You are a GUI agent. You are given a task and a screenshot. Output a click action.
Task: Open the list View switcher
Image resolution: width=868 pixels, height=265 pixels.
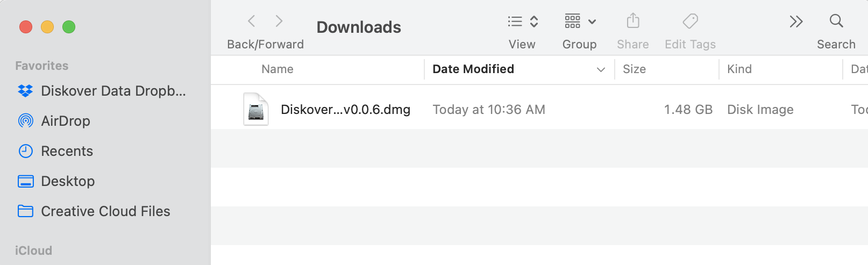coord(522,22)
